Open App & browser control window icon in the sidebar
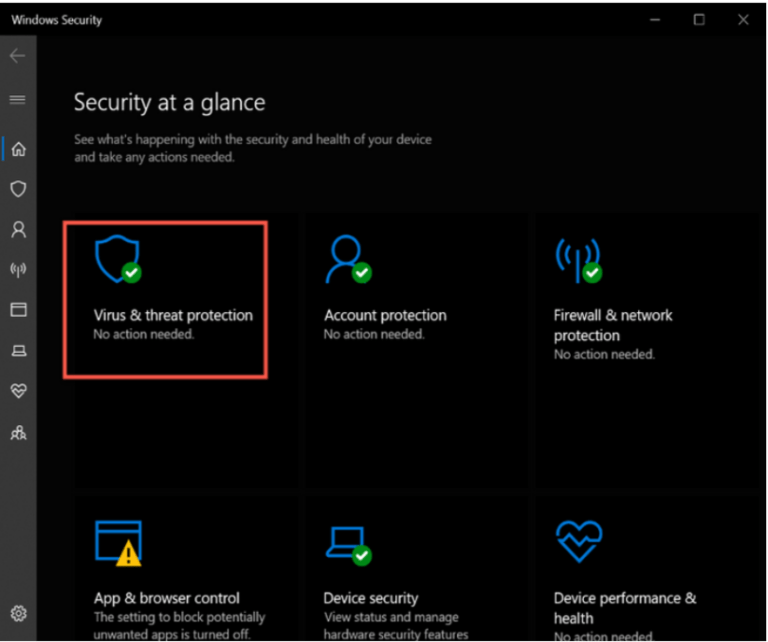 coord(19,309)
